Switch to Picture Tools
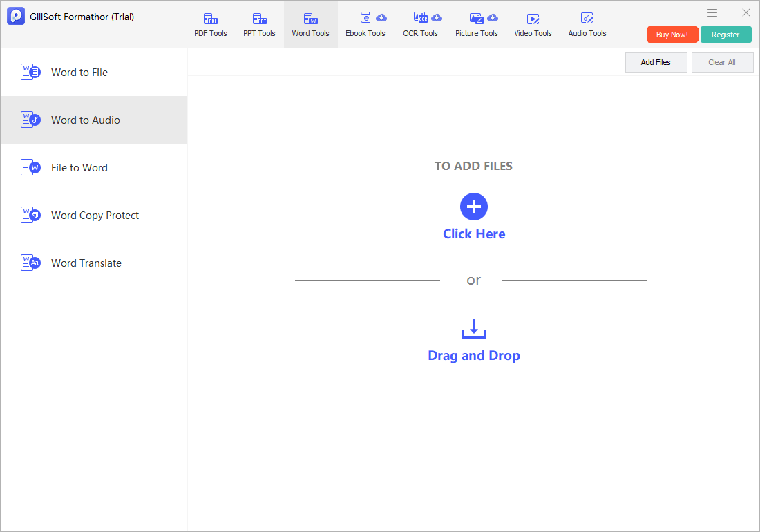 click(477, 25)
